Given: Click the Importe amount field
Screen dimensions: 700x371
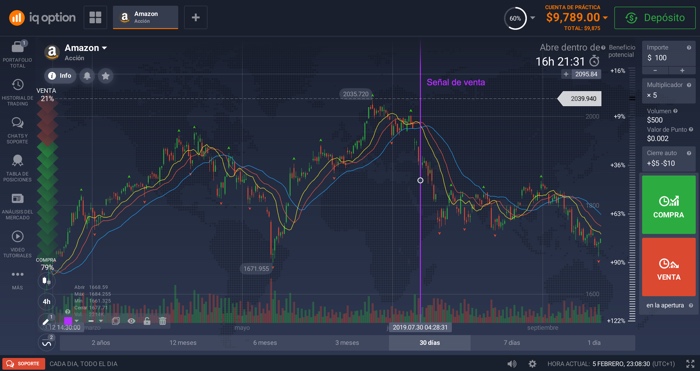Looking at the screenshot, I should [668, 54].
